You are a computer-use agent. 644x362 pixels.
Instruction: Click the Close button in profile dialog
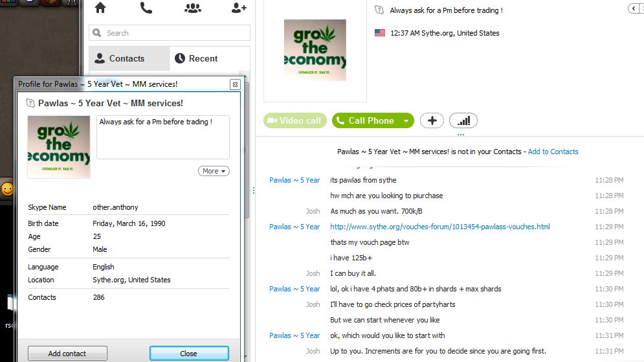[189, 354]
